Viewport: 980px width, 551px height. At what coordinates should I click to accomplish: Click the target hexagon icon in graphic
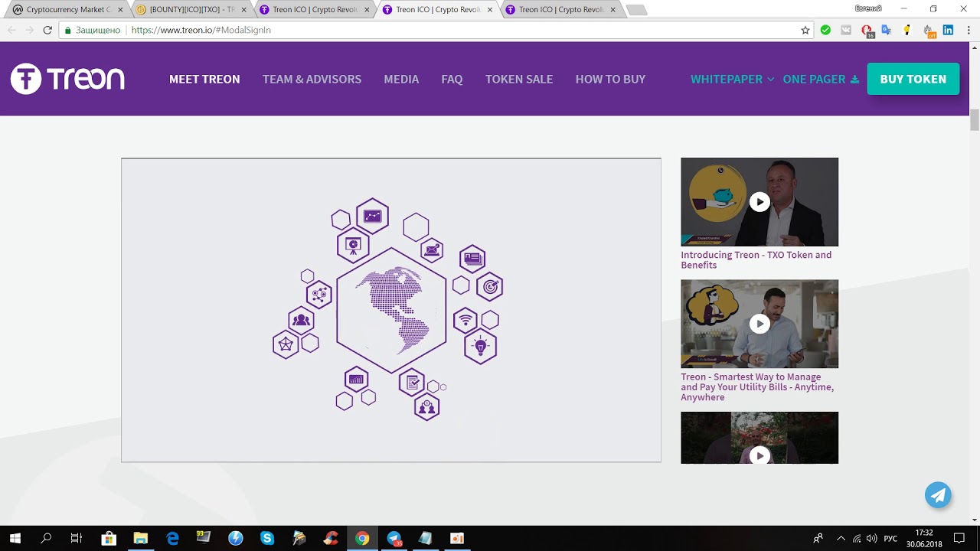[x=490, y=287]
